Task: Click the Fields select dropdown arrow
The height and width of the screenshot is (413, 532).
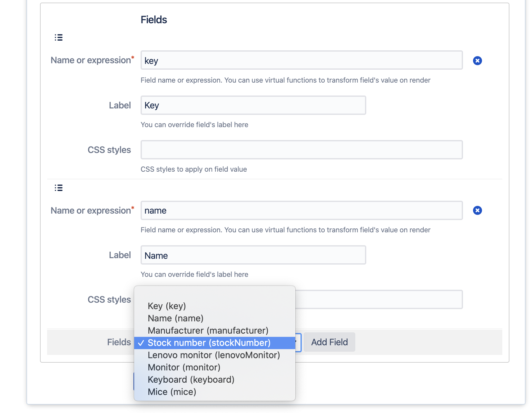Action: coord(298,342)
